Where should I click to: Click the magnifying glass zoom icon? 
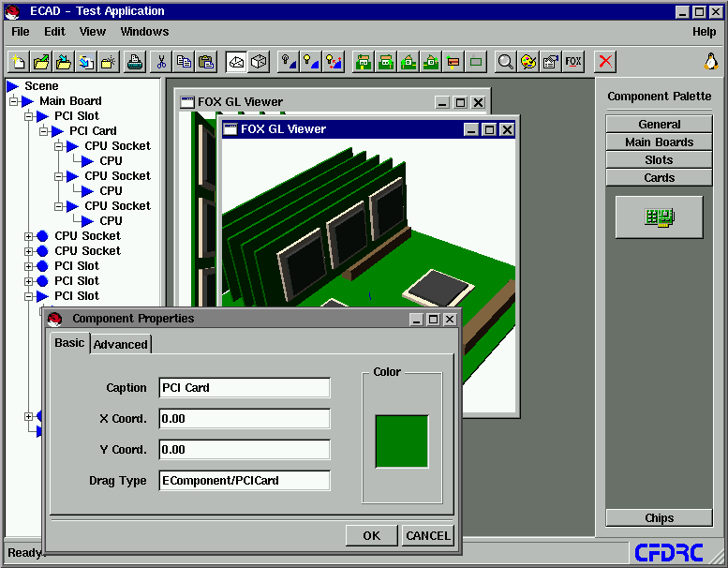tap(505, 62)
